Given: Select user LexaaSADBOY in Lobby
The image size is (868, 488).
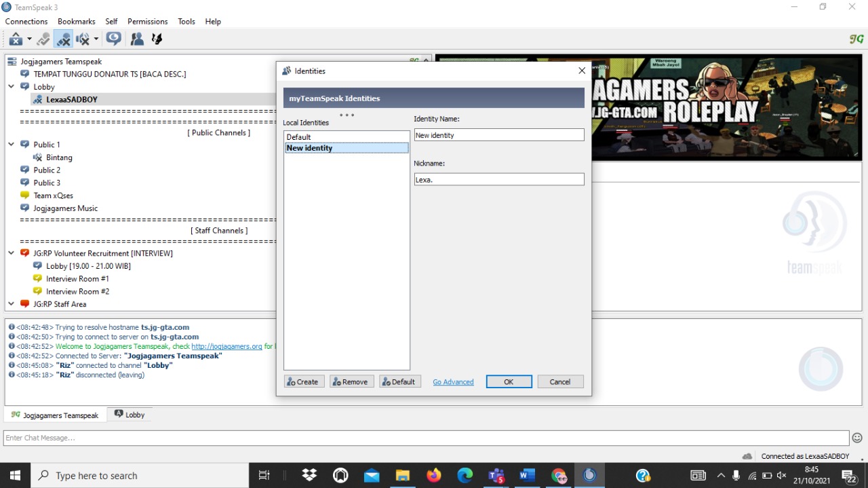Looking at the screenshot, I should tap(72, 100).
